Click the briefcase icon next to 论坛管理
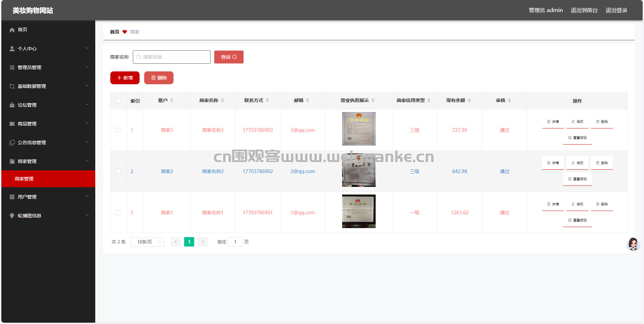Viewport: 644px width, 324px height. (x=12, y=105)
